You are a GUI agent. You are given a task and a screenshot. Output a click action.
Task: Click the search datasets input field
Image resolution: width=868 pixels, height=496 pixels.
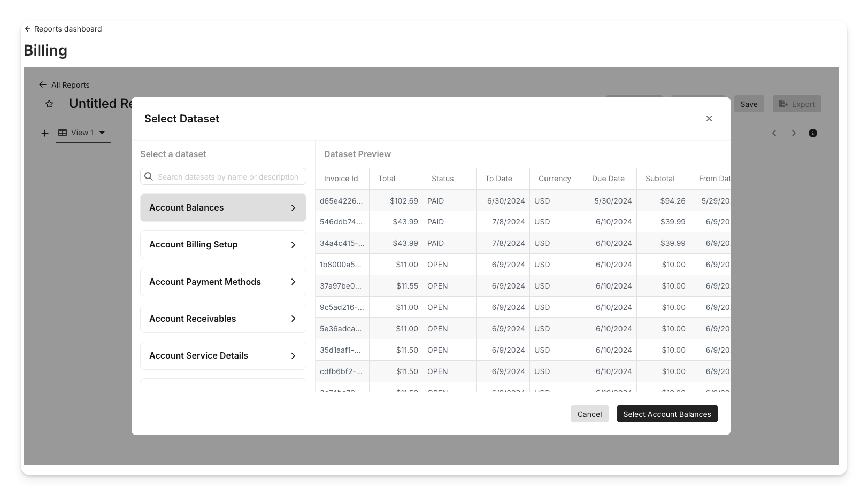(228, 177)
